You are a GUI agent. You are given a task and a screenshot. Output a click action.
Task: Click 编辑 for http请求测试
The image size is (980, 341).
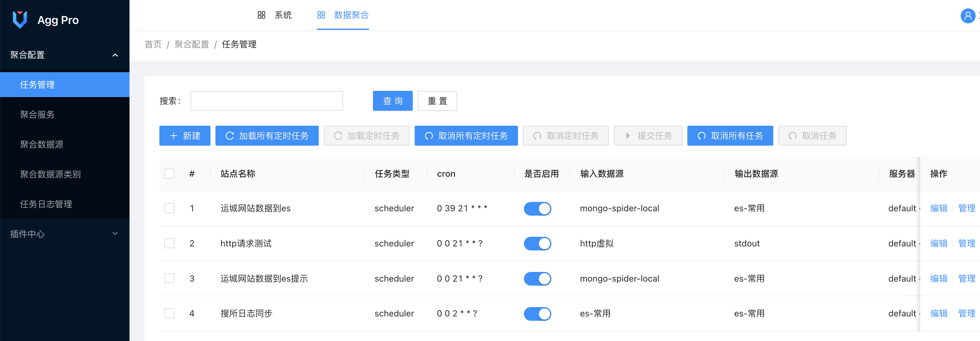[939, 243]
